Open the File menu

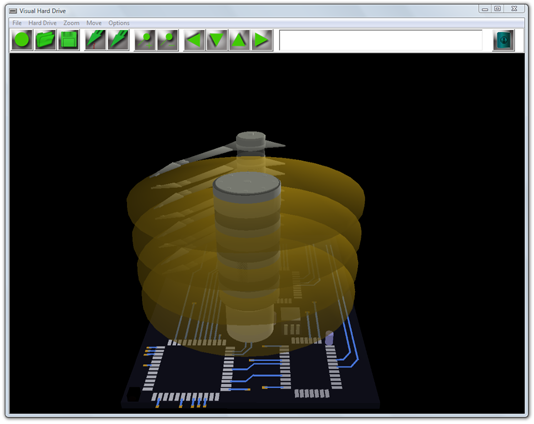tap(17, 23)
